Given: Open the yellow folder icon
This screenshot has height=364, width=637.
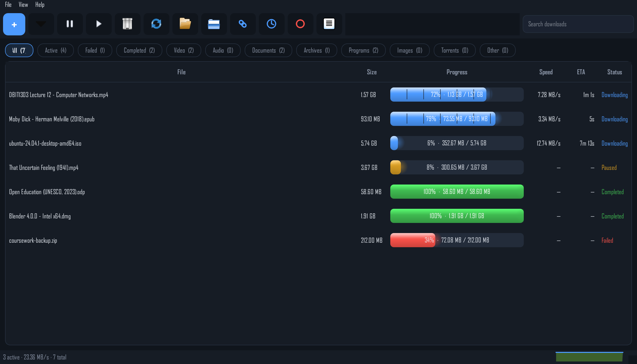Looking at the screenshot, I should (x=185, y=24).
